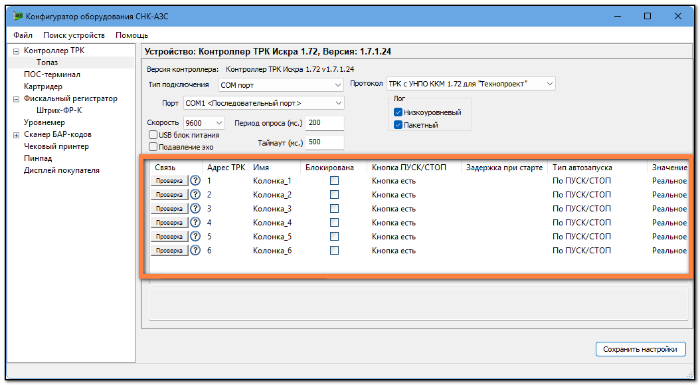This screenshot has width=700, height=385.
Task: Click Проверка button for Колонка_6
Action: click(170, 250)
